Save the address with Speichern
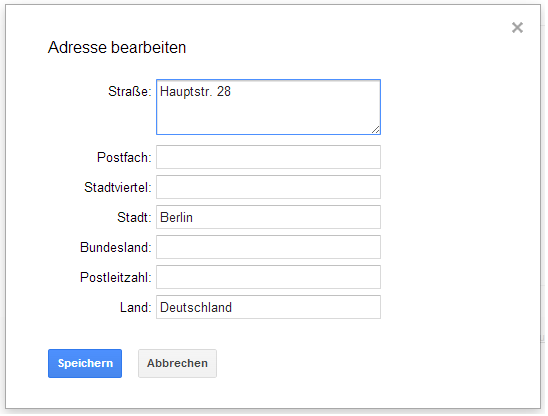548x416 pixels. (85, 364)
